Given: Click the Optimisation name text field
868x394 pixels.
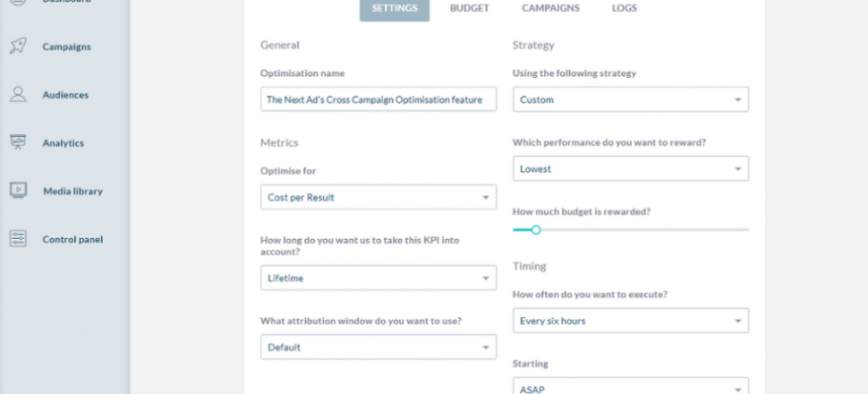Looking at the screenshot, I should pyautogui.click(x=379, y=99).
